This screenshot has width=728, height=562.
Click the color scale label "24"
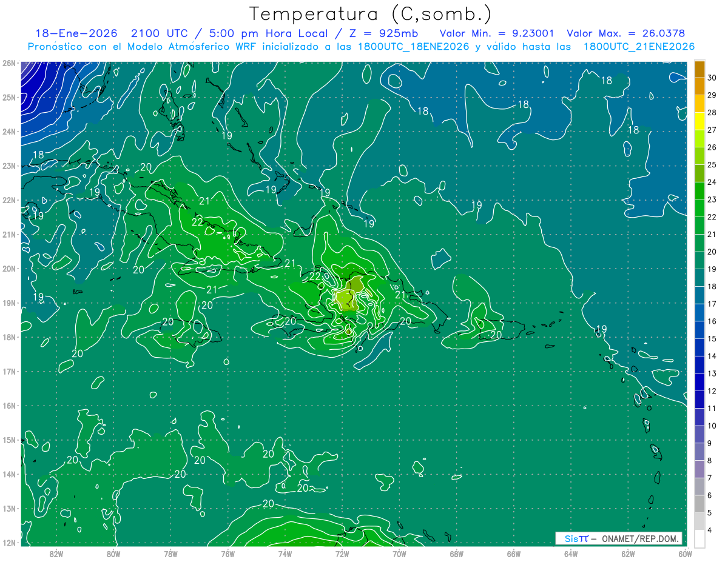[712, 182]
